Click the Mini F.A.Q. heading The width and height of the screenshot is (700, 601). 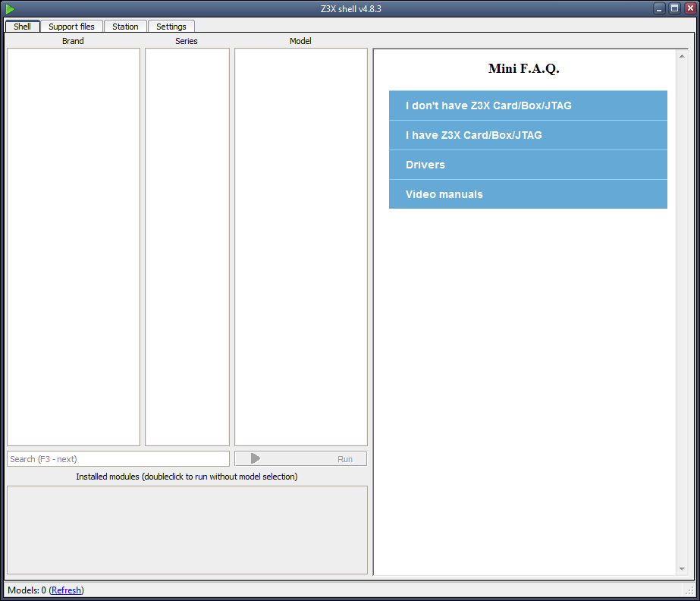(523, 68)
